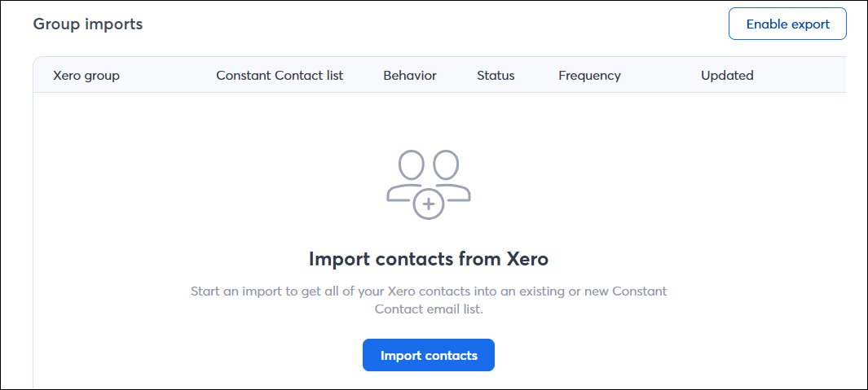Viewport: 868px width, 390px height.
Task: Click the 'Start an import' description line
Action: [429, 291]
